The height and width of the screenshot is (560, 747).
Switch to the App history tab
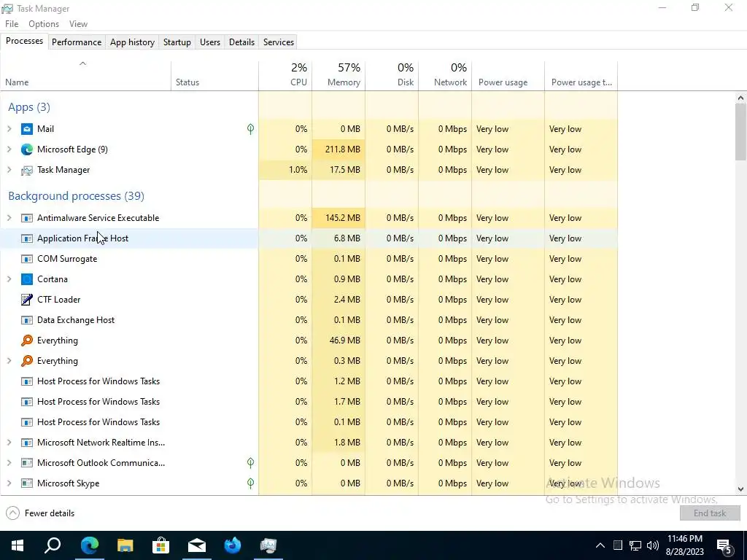[x=133, y=42]
